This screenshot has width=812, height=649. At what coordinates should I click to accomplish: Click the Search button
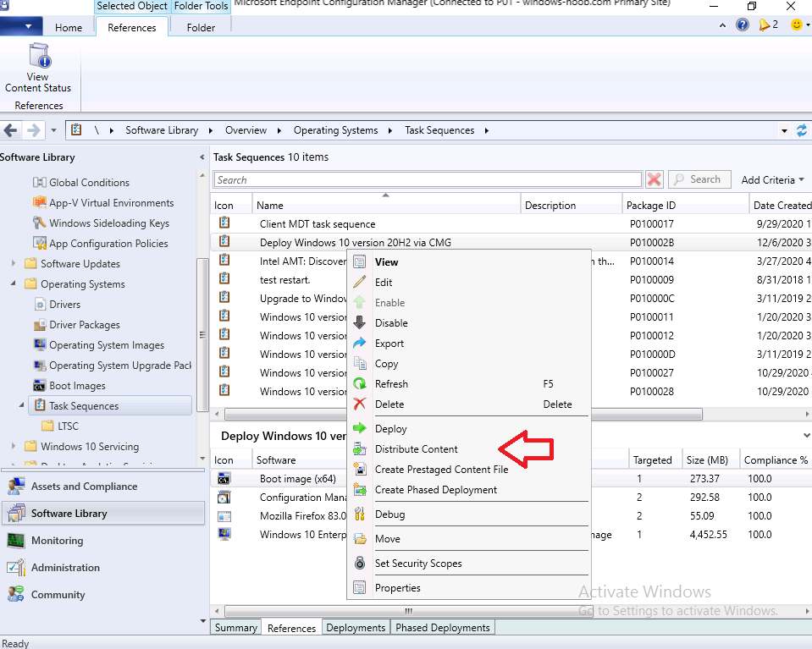[x=699, y=179]
